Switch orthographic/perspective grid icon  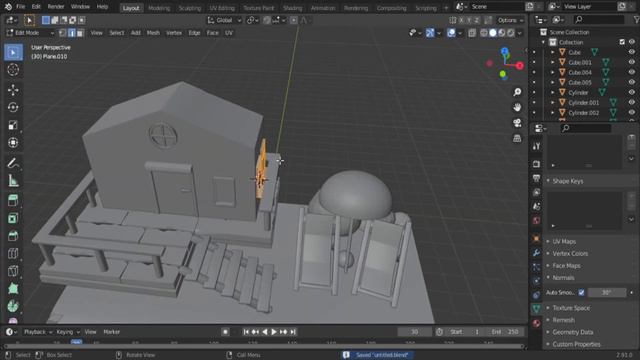click(x=517, y=138)
